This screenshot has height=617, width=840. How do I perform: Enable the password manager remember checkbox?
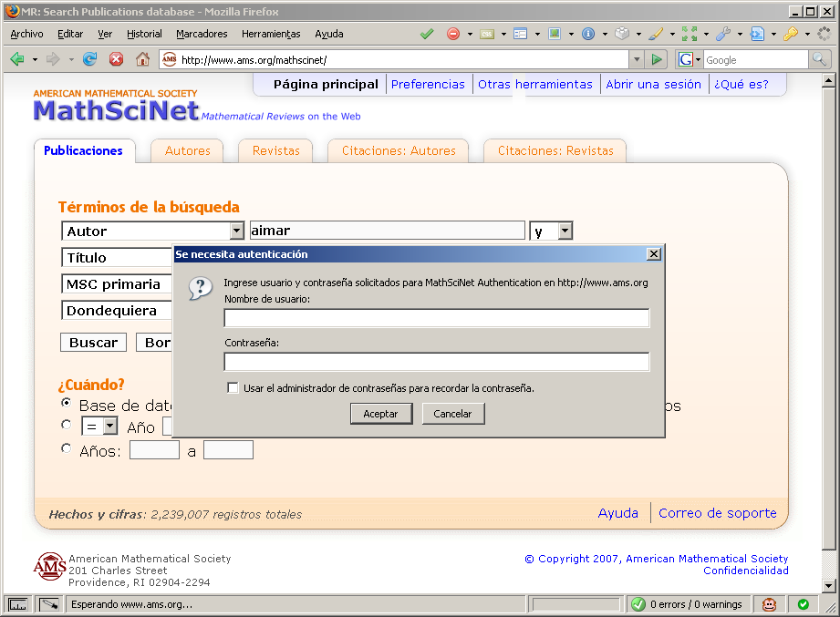tap(233, 388)
